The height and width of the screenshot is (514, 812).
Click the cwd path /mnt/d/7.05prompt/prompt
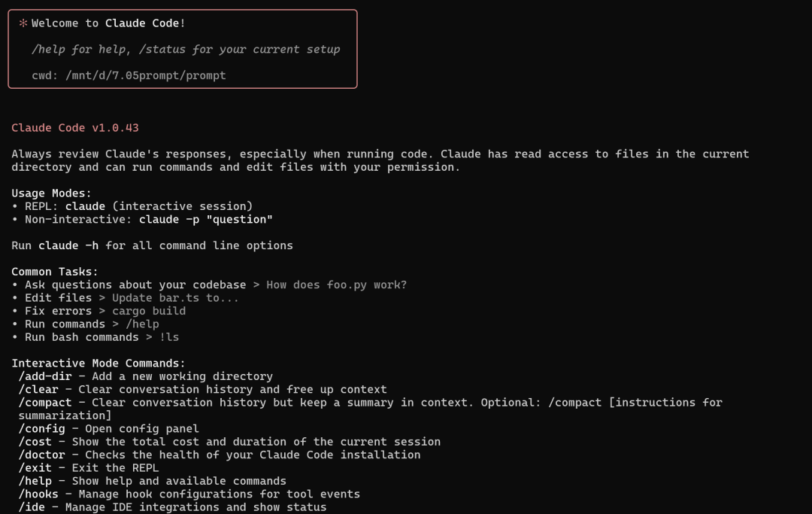(x=146, y=76)
